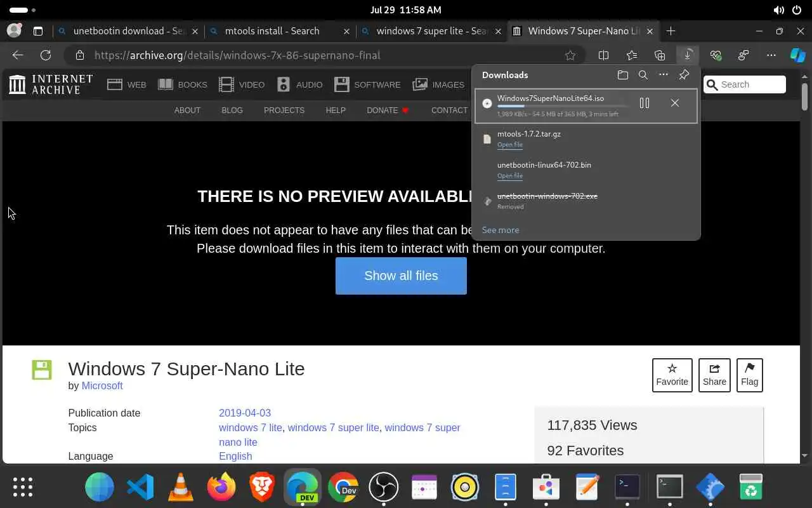The image size is (812, 508).
Task: Click the Internet Archive Search field
Action: [745, 84]
